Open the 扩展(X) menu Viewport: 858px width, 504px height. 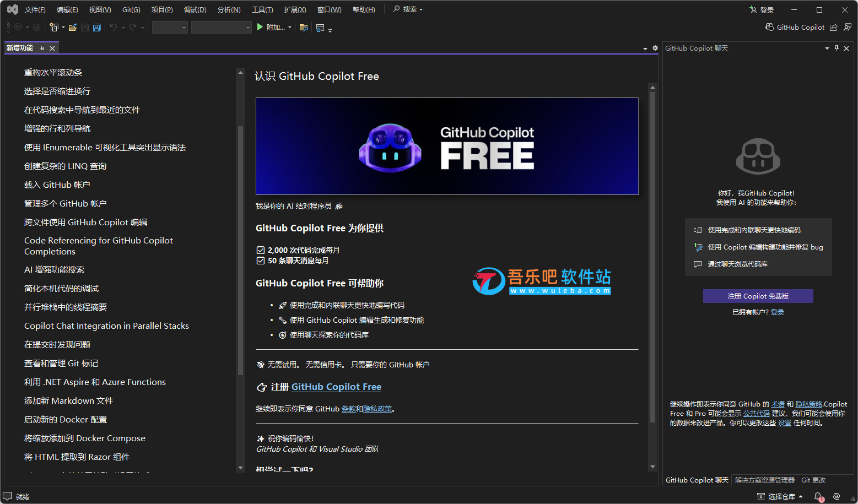295,9
